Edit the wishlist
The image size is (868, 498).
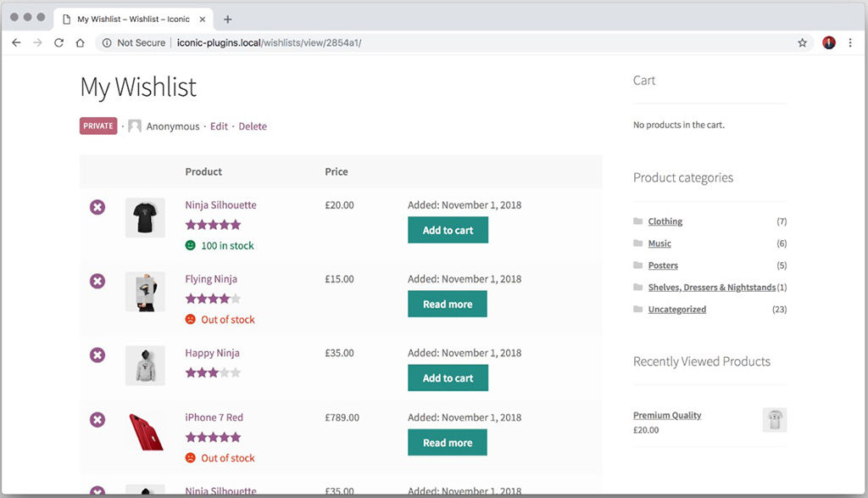click(x=219, y=126)
